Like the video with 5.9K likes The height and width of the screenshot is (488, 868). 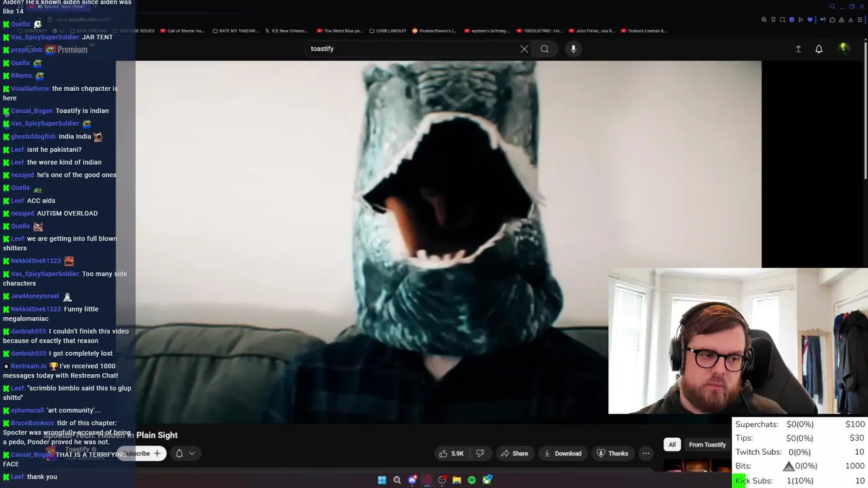(452, 453)
